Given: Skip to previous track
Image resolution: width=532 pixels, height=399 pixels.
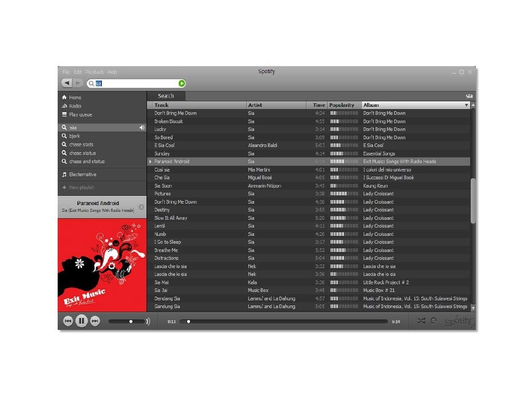Looking at the screenshot, I should [68, 321].
